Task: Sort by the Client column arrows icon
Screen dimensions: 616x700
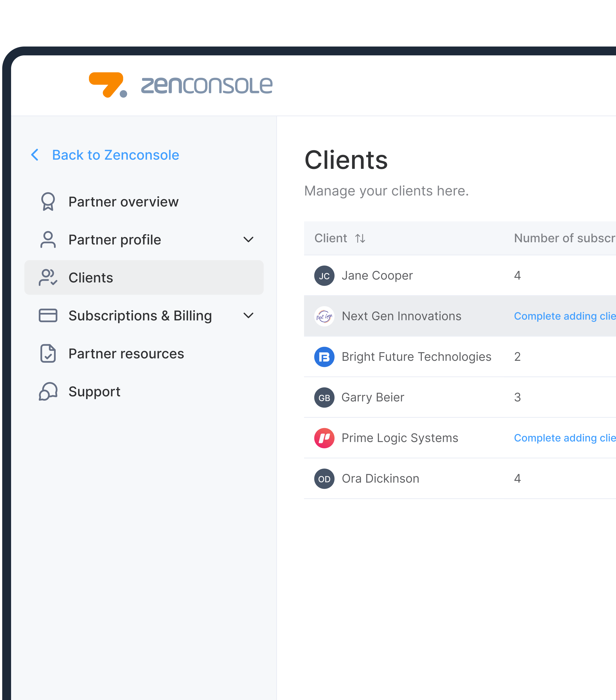Action: click(x=360, y=238)
